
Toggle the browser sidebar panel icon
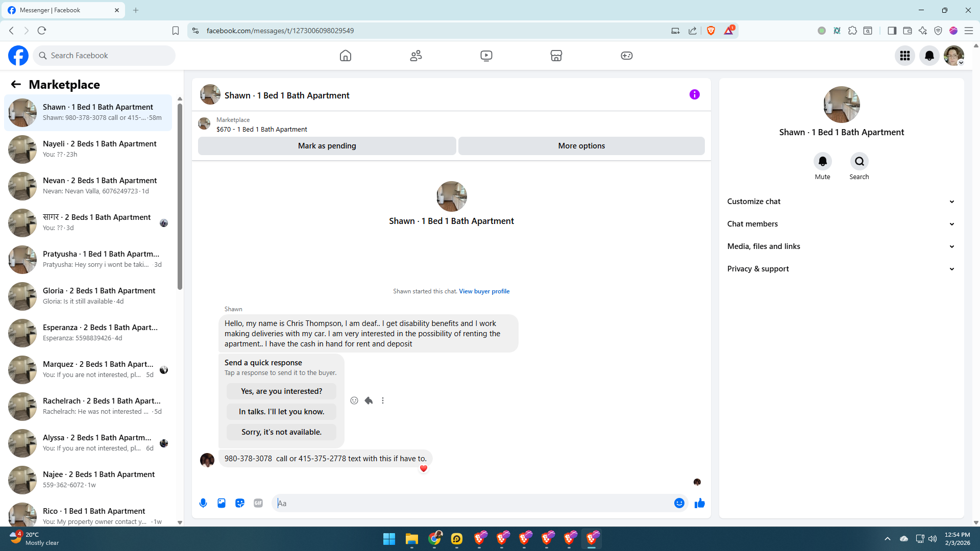point(892,31)
